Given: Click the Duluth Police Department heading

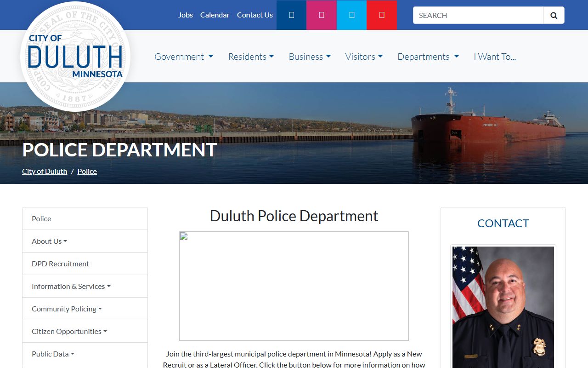Looking at the screenshot, I should tap(294, 216).
